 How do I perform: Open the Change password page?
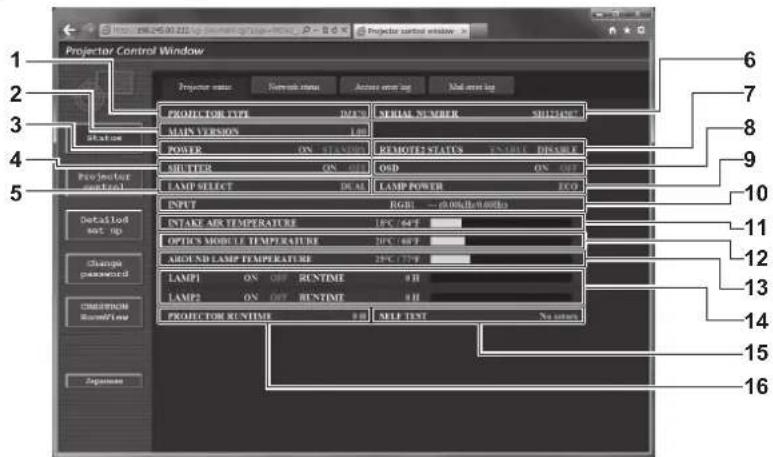pyautogui.click(x=104, y=269)
